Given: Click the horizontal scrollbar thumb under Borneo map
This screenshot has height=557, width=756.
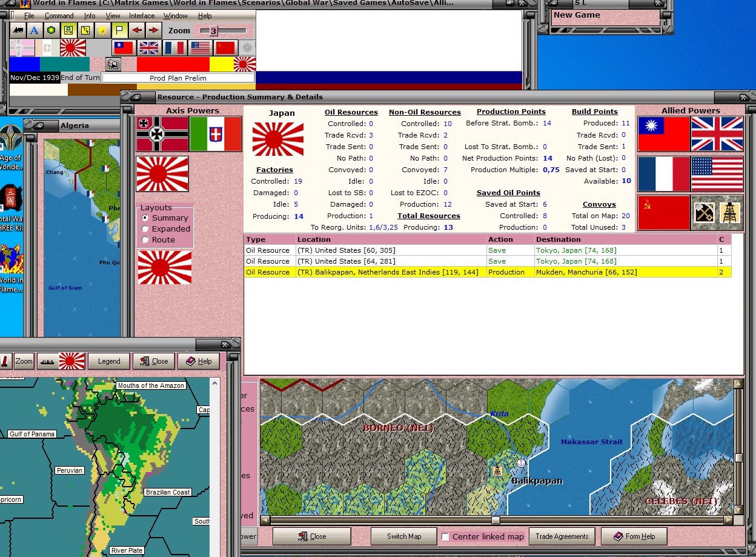Looking at the screenshot, I should [x=496, y=520].
